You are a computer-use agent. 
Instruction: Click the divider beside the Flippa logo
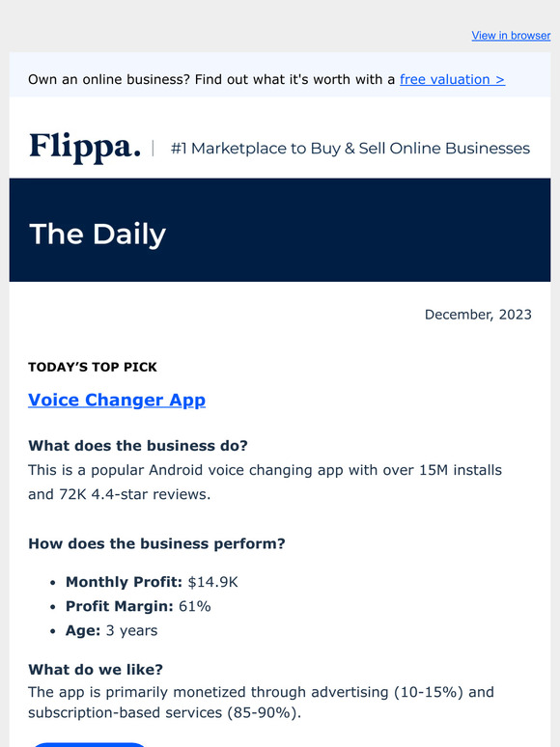(153, 149)
